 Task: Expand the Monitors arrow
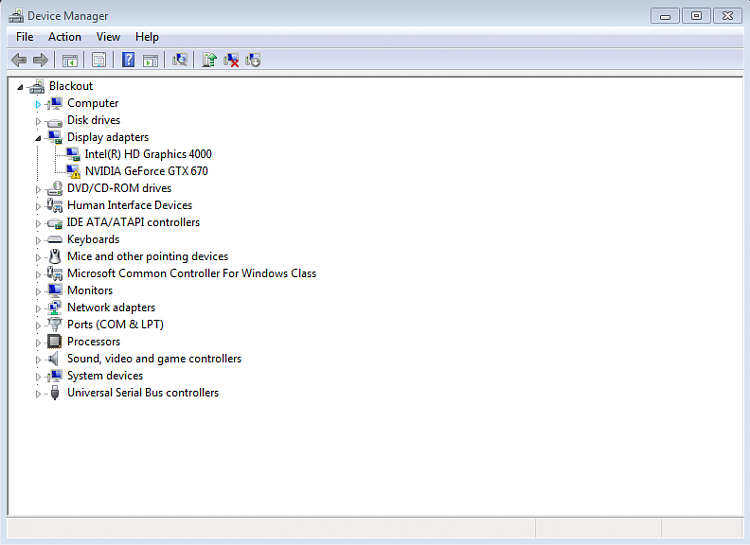38,291
